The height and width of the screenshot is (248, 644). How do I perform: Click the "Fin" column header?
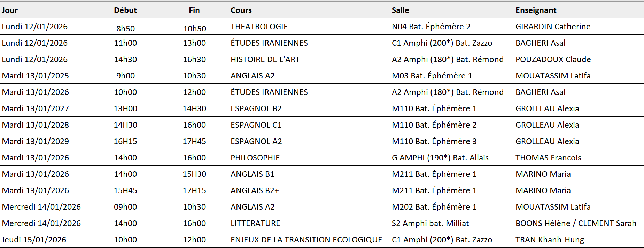pos(194,10)
